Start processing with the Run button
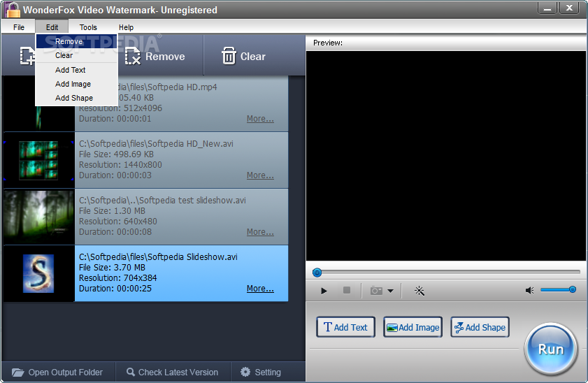The width and height of the screenshot is (588, 383). tap(550, 349)
